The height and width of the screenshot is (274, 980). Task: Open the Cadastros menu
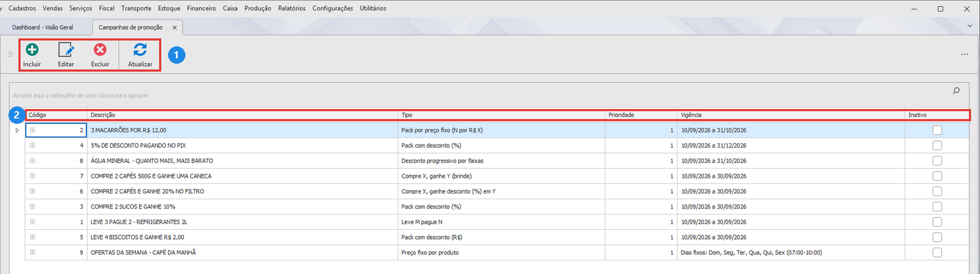(x=22, y=9)
